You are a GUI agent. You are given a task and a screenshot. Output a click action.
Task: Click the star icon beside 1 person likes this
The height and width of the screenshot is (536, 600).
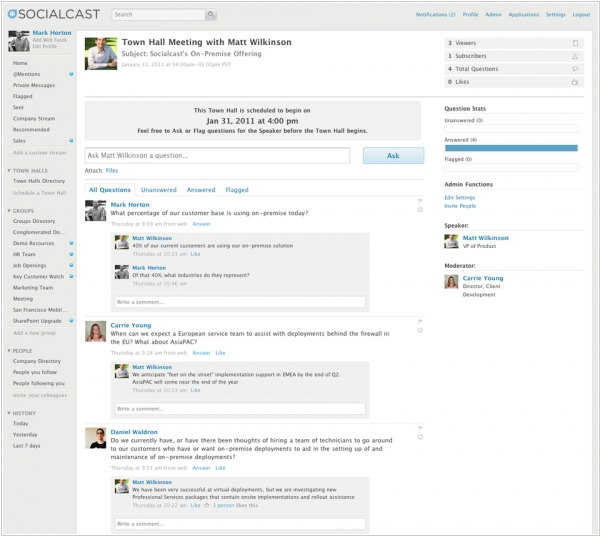[x=207, y=505]
